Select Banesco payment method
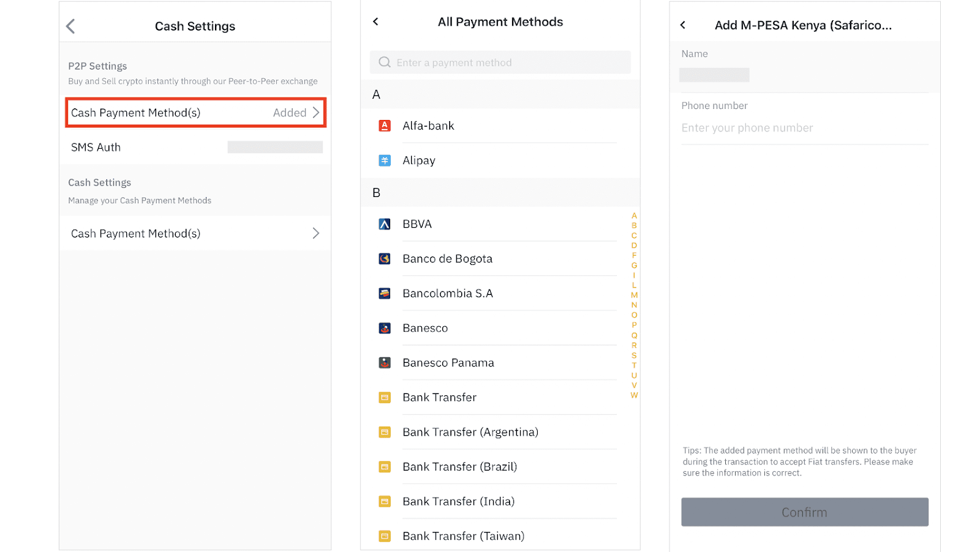The image size is (980, 552). coord(500,328)
